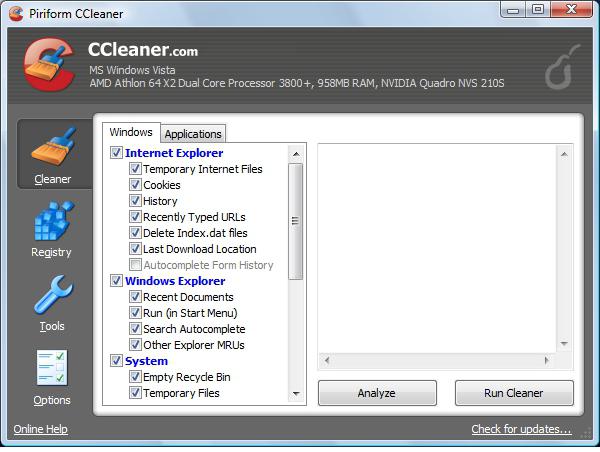Open the Online Help link
600x452 pixels.
coord(41,429)
